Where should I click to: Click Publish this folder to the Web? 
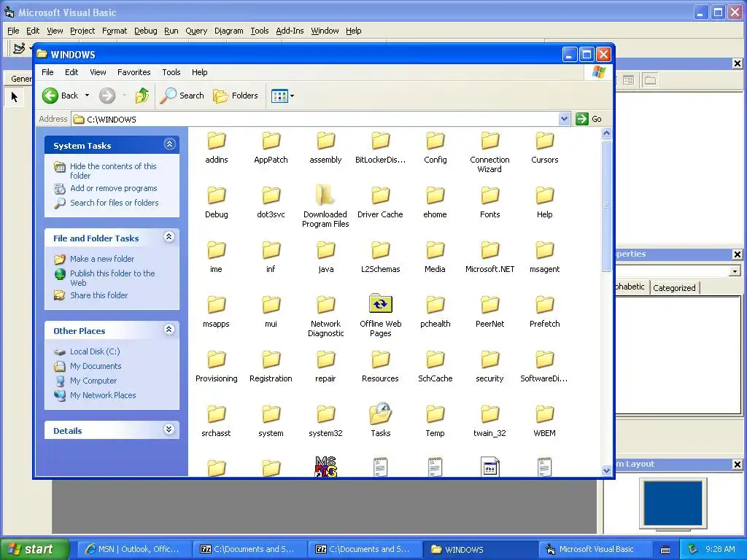112,278
